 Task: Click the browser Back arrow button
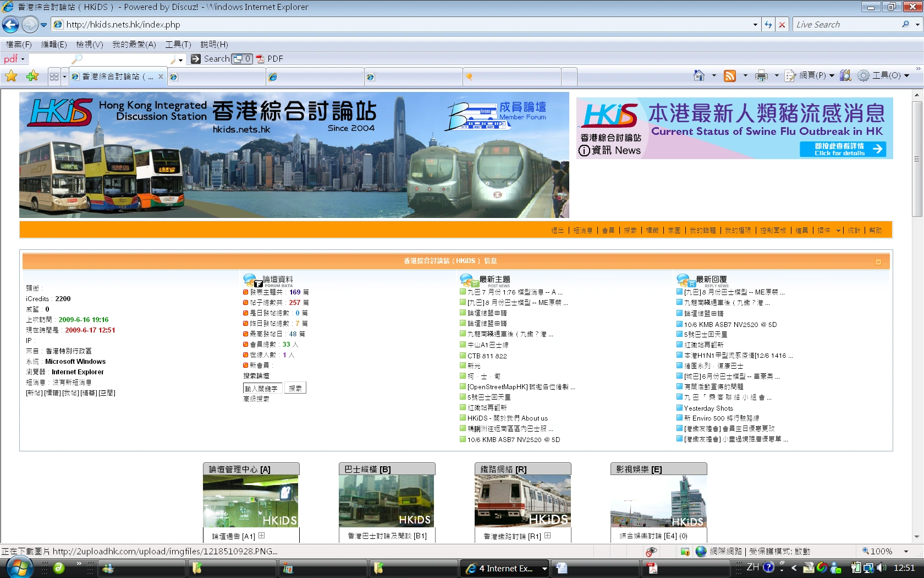10,24
